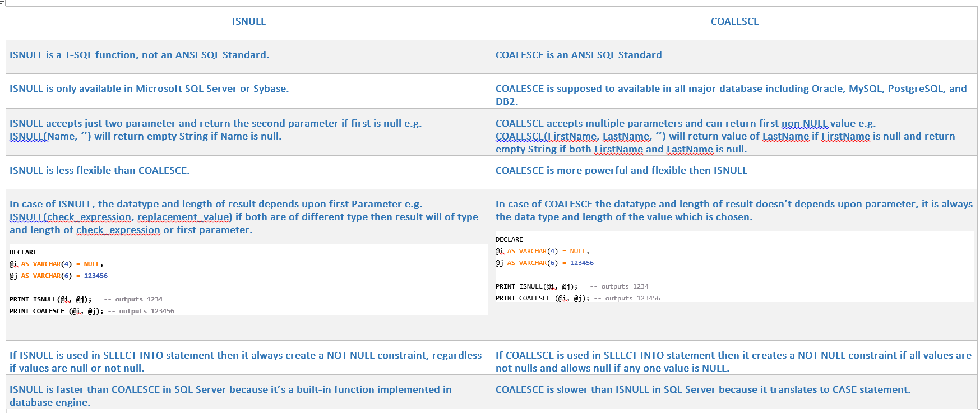Click the 'PRINT ISNULL(@i, @j);' line in left code
Screen dimensions: 980x413
[x=50, y=299]
